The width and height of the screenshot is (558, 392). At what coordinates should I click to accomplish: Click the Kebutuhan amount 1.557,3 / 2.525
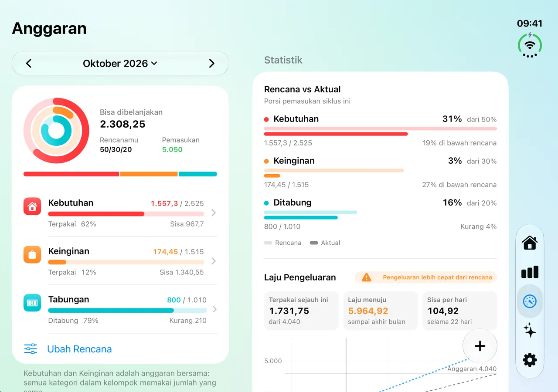[177, 203]
